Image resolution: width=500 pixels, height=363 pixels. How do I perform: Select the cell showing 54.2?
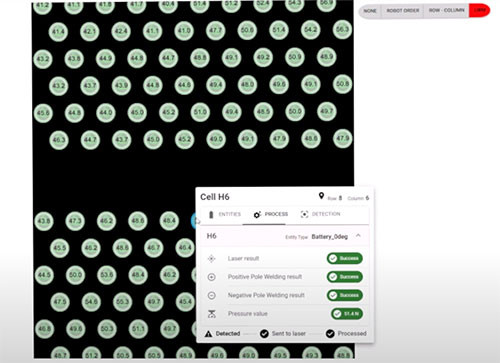[310, 29]
